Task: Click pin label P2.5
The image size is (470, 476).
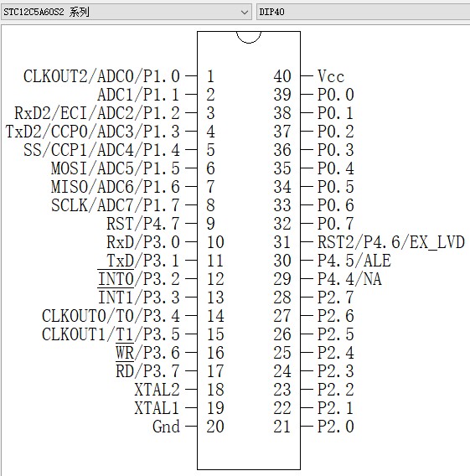Action: [x=336, y=334]
